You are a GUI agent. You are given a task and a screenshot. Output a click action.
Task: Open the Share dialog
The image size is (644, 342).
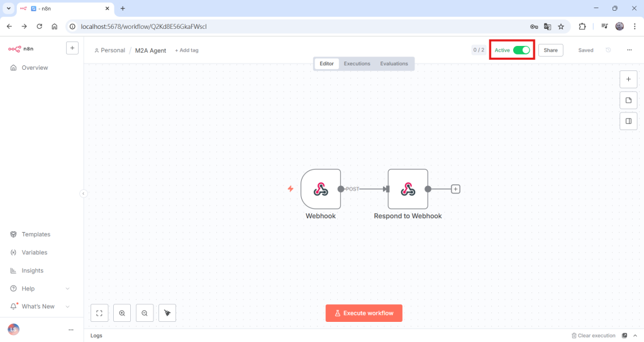[550, 50]
